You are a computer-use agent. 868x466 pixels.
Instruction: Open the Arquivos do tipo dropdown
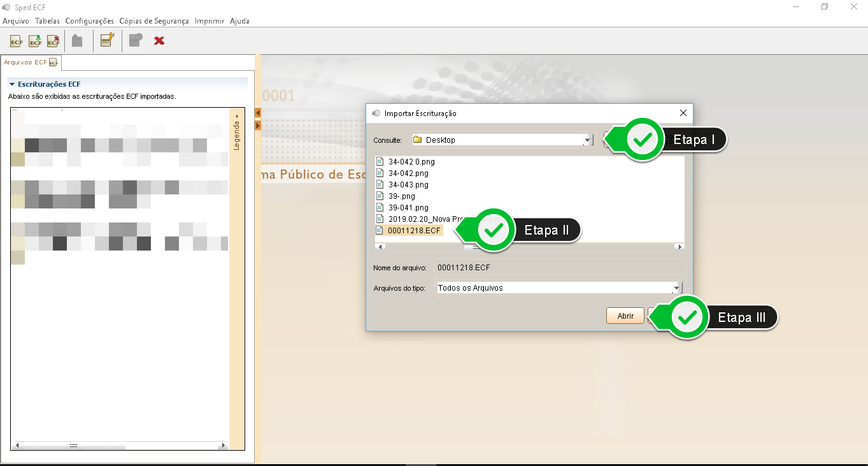pyautogui.click(x=677, y=288)
